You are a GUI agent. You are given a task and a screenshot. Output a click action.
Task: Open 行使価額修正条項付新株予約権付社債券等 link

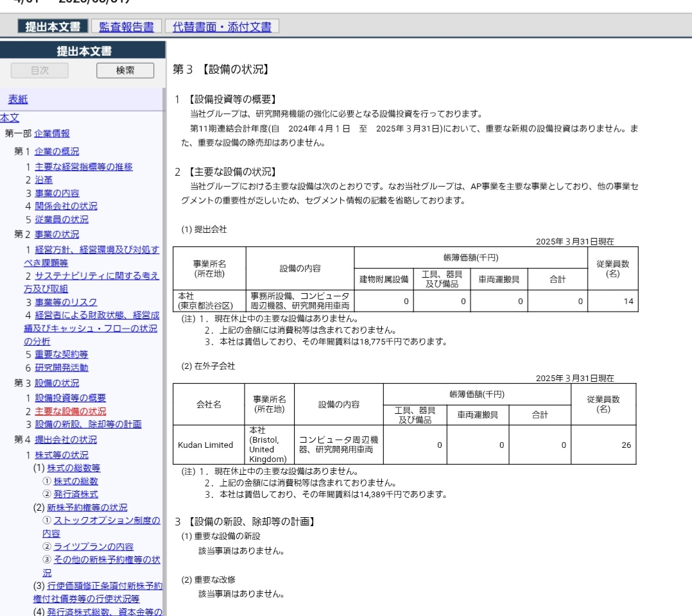[98, 592]
